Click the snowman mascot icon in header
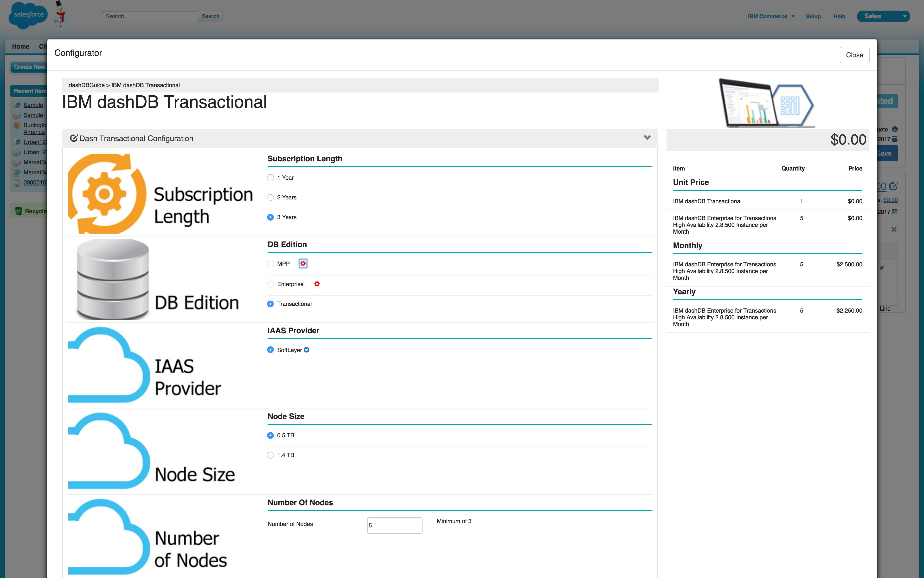 click(x=60, y=14)
